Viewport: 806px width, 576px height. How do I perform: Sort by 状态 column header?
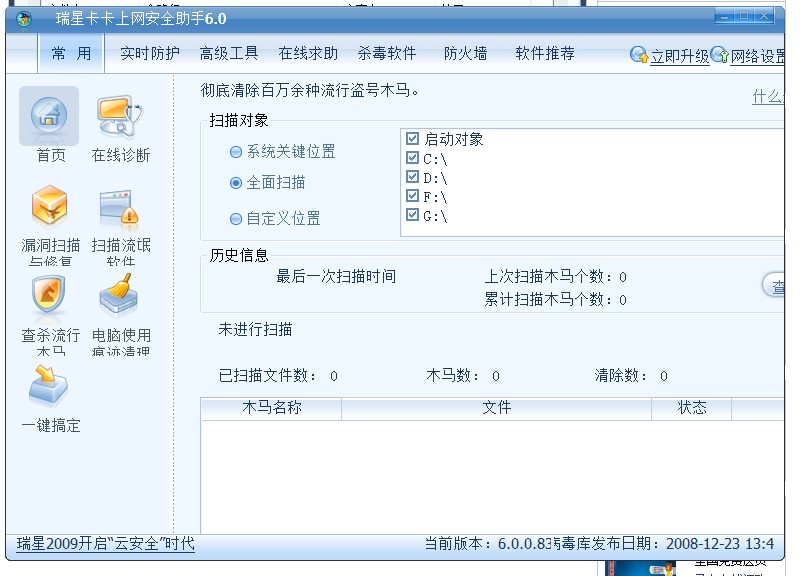pos(691,408)
